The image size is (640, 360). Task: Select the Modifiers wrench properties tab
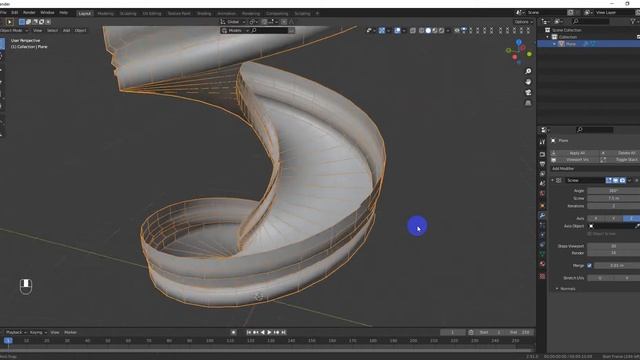(542, 215)
